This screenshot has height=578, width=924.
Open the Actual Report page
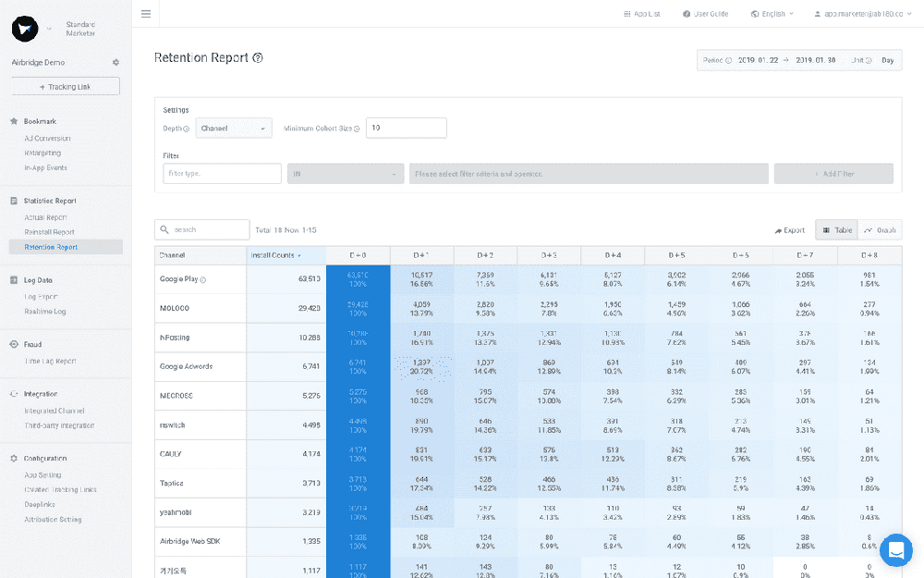pyautogui.click(x=45, y=217)
